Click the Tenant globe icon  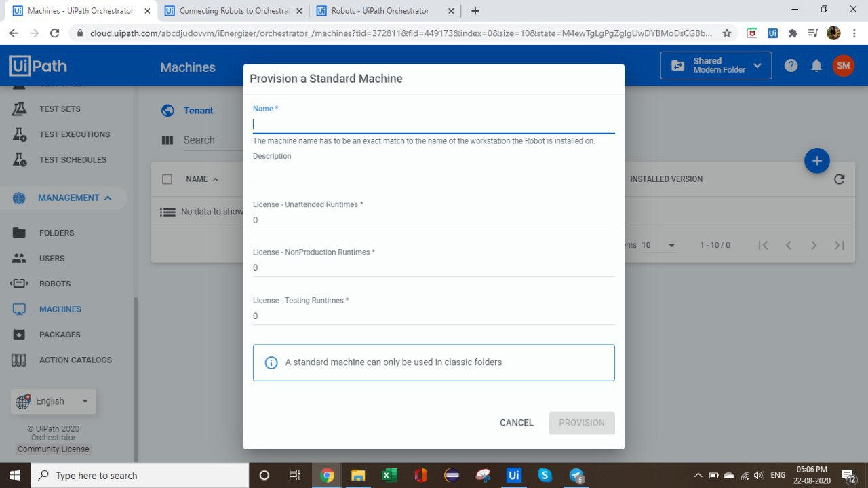(167, 111)
